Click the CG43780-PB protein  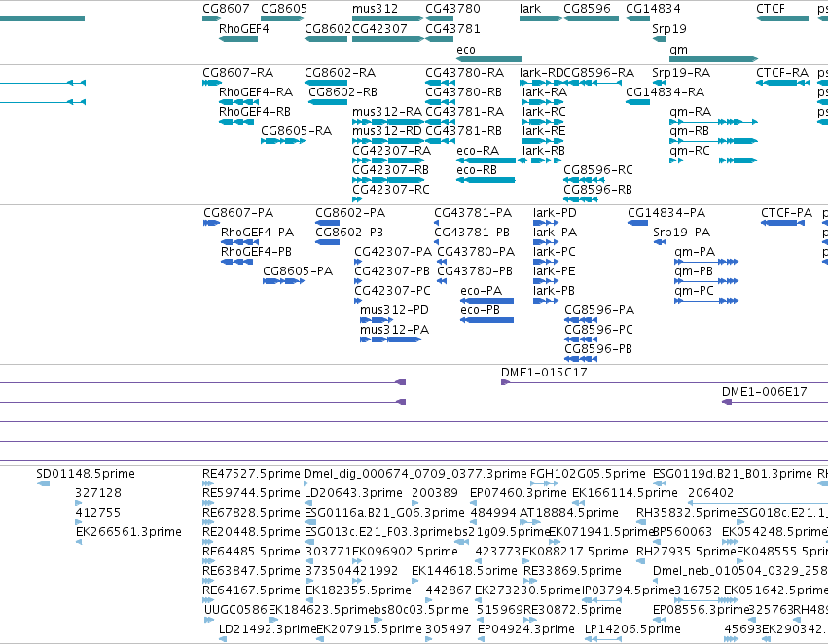(442, 281)
